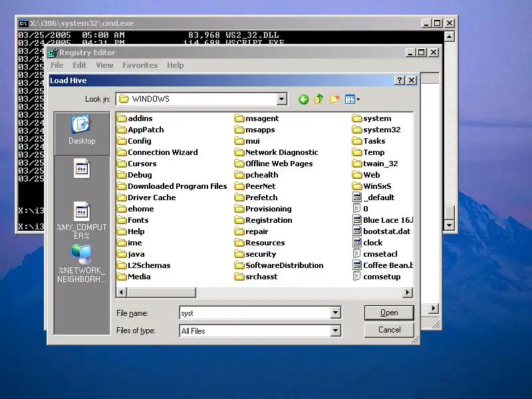Select %NETWORK_NEIGHBORH... in places bar
The image size is (532, 399).
82,263
